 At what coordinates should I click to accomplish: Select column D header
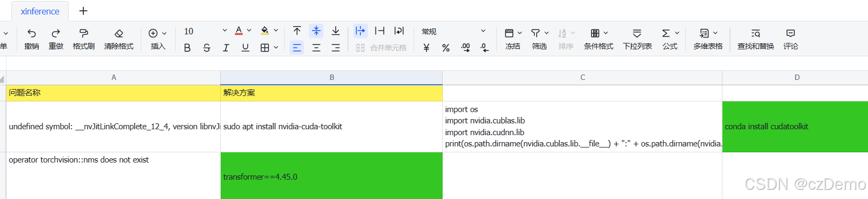click(795, 77)
